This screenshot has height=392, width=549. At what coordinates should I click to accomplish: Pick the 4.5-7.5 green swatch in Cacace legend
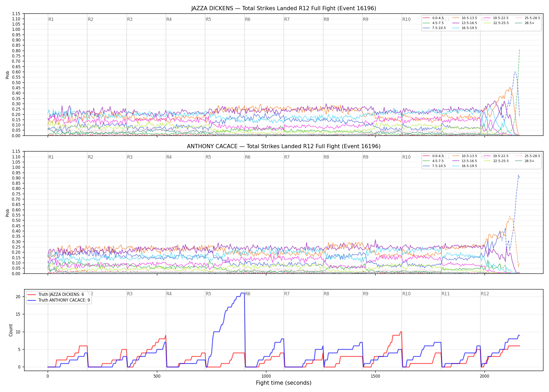click(x=426, y=161)
